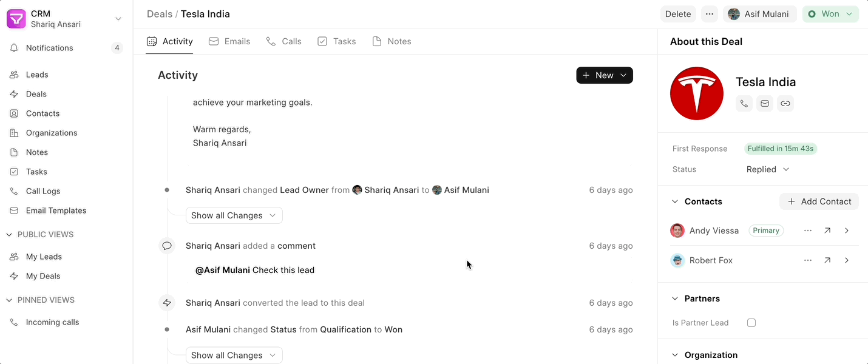Show all Changes under Lead Owner change
The image size is (868, 364).
[x=234, y=215]
